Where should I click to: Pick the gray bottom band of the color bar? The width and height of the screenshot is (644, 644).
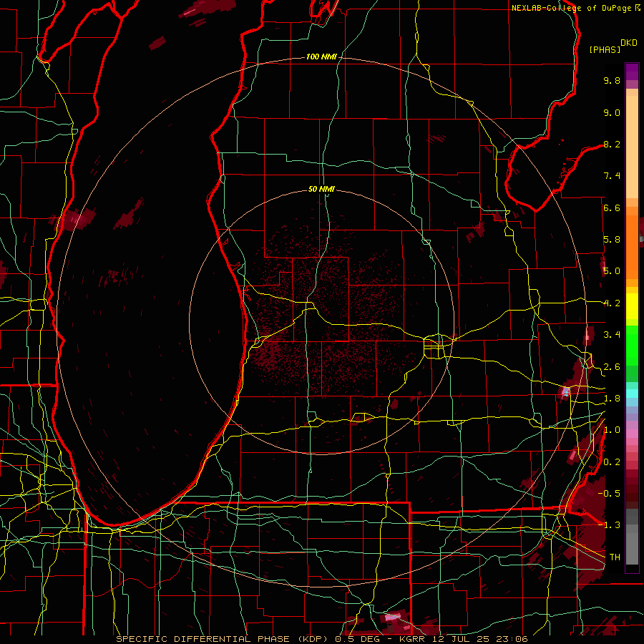[632, 538]
